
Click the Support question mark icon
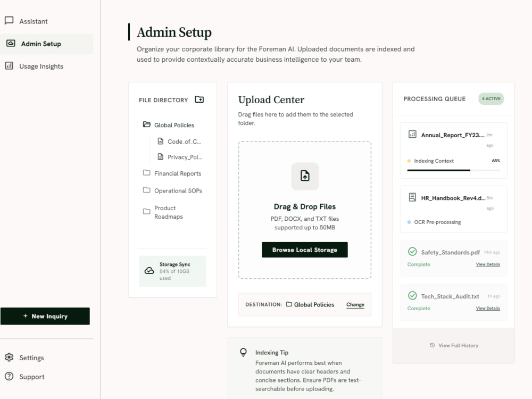[x=9, y=376]
